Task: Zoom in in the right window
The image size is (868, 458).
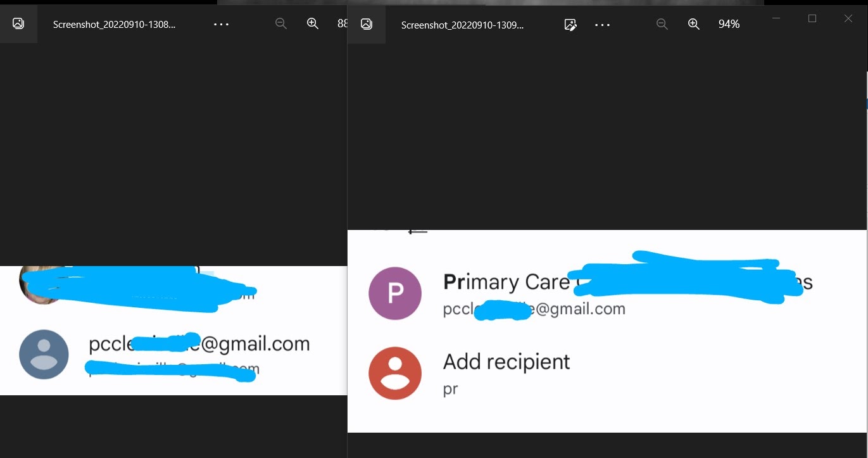Action: point(694,24)
